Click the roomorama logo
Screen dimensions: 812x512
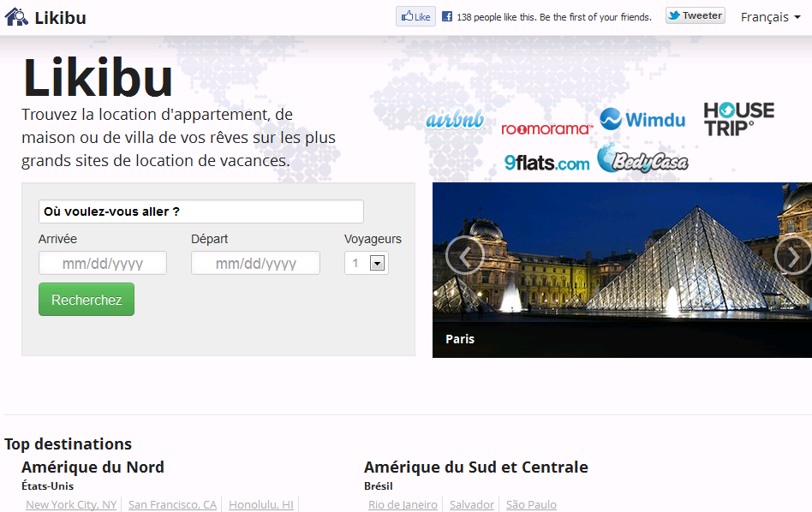(546, 129)
